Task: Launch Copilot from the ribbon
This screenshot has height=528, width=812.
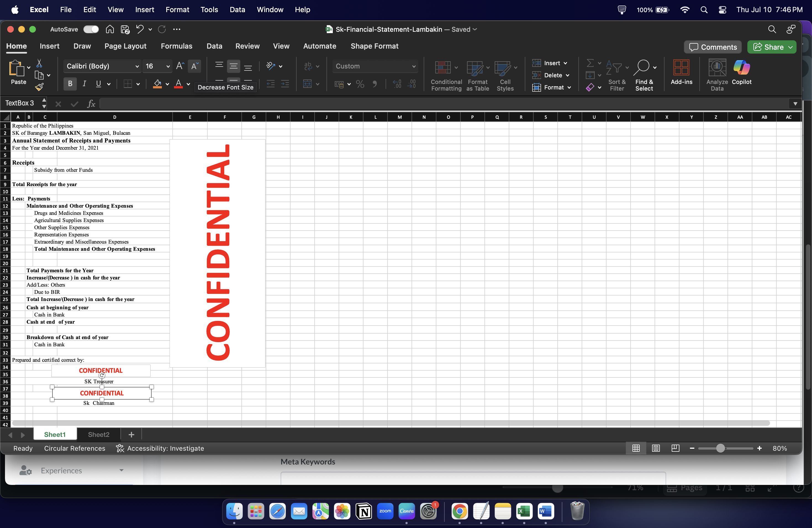Action: (741, 72)
